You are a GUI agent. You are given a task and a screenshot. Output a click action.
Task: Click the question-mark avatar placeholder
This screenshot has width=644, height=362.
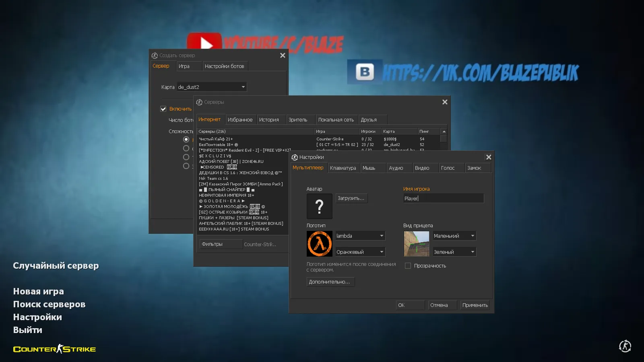tap(319, 206)
